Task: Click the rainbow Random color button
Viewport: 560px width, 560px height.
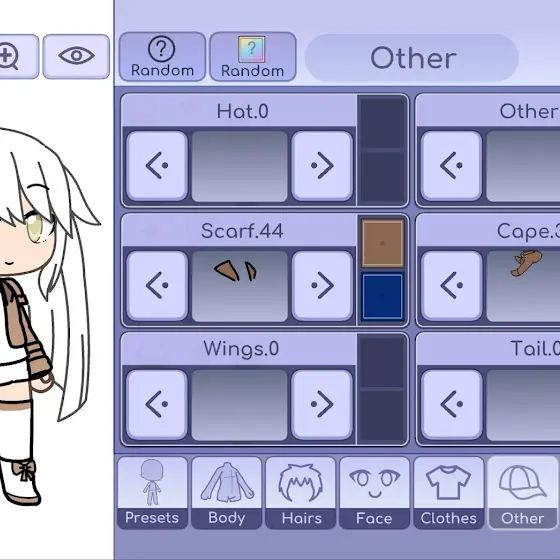Action: click(x=252, y=57)
